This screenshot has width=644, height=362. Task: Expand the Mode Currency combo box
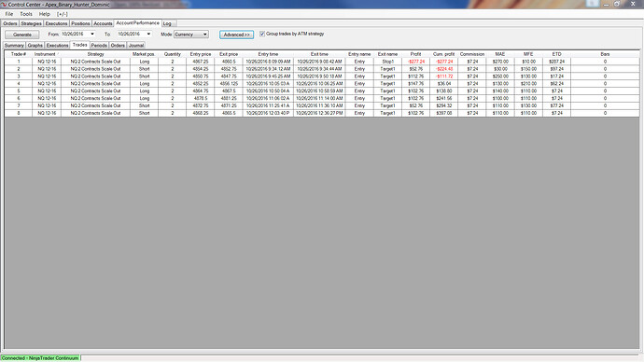pyautogui.click(x=191, y=35)
